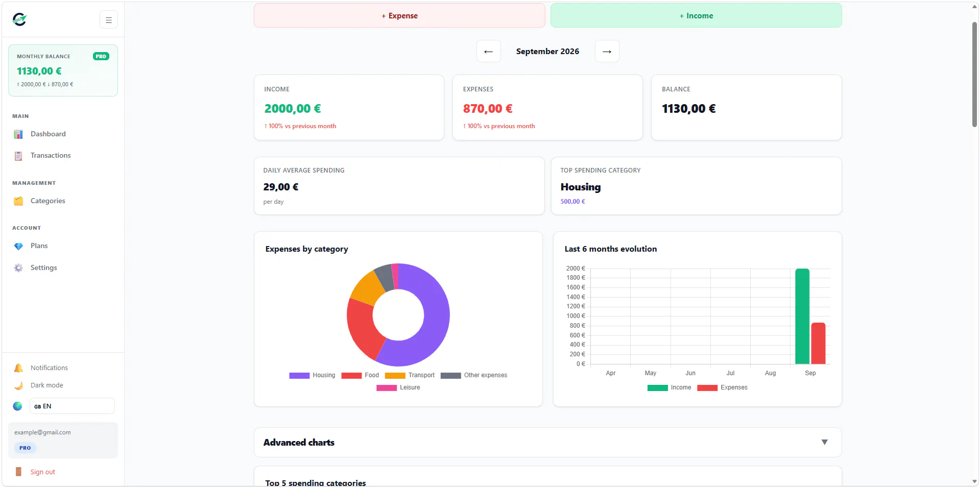Click the Sign out door icon
The image size is (980, 488).
coord(18,472)
